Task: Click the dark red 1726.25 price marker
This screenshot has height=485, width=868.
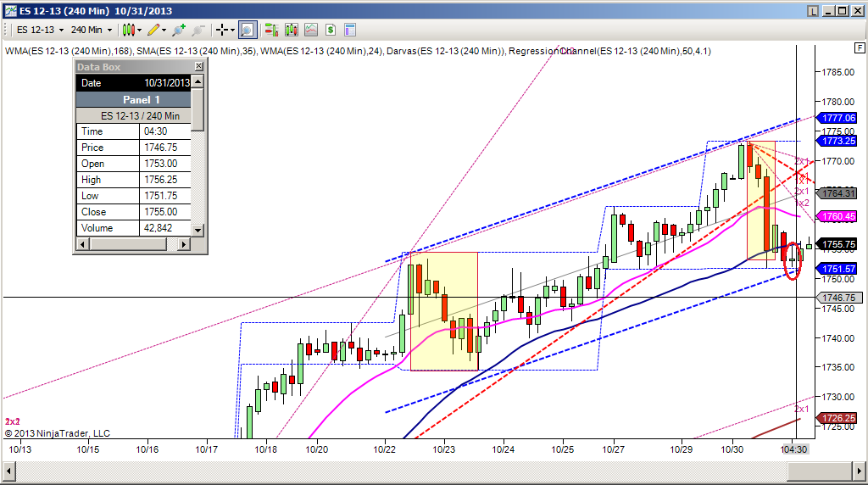Action: pyautogui.click(x=837, y=418)
